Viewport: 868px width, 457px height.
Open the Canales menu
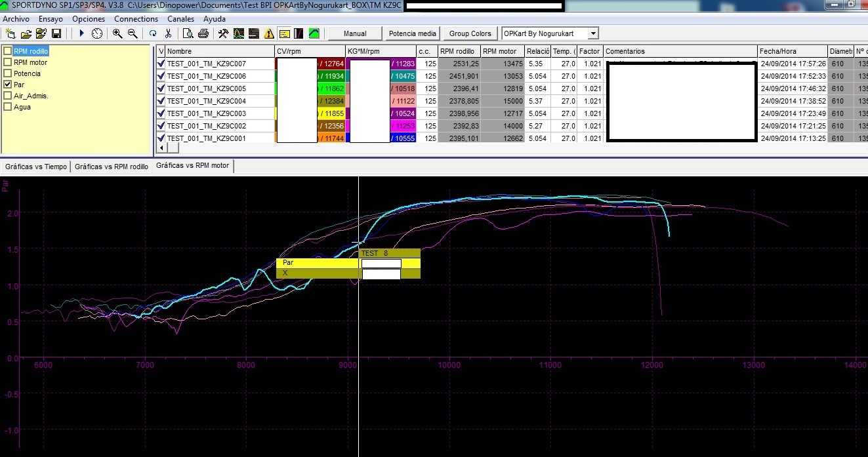[x=180, y=19]
